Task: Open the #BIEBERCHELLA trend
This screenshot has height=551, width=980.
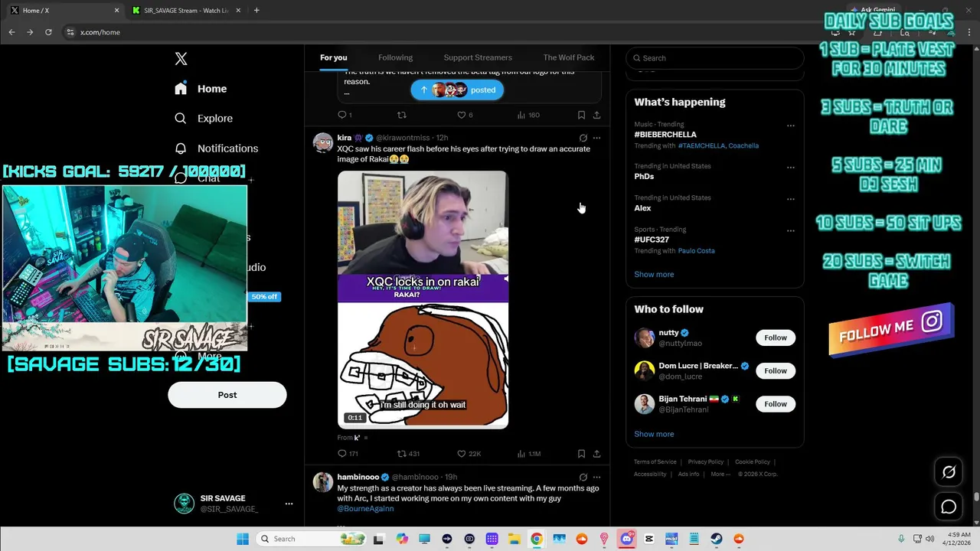Action: [x=665, y=135]
